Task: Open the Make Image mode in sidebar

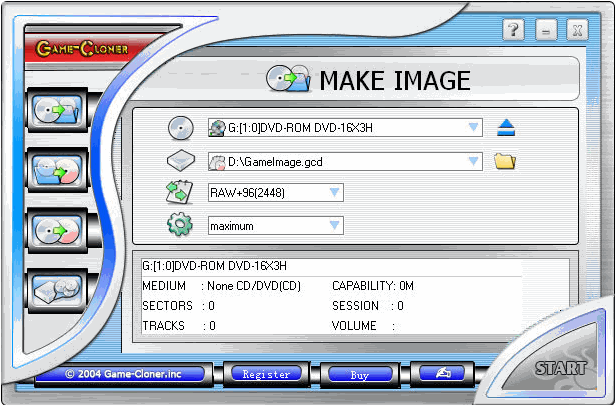Action: point(58,110)
